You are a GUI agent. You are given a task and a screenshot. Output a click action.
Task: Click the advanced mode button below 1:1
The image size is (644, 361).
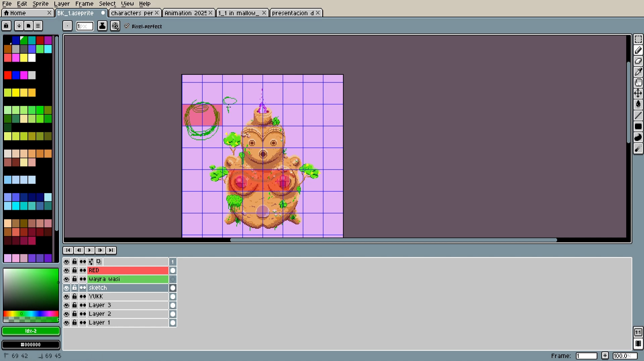pyautogui.click(x=638, y=344)
